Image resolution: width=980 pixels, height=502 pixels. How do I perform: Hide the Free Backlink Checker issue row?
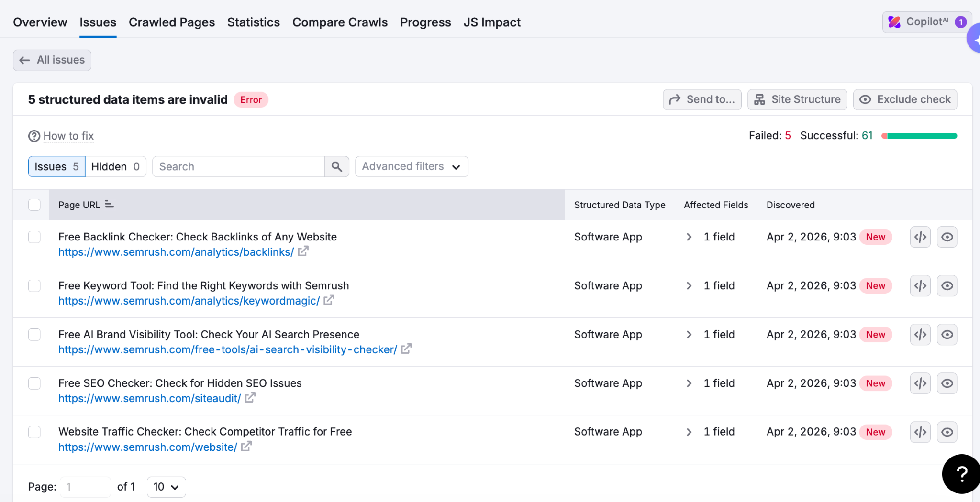pyautogui.click(x=947, y=237)
